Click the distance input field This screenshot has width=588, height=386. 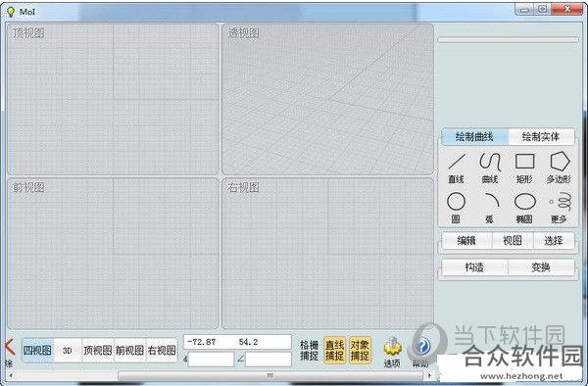[211, 360]
